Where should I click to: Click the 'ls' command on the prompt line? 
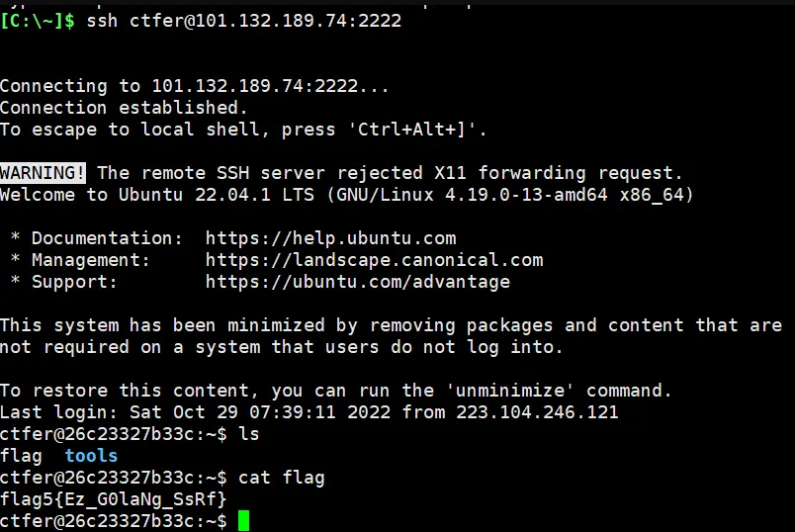coord(254,434)
